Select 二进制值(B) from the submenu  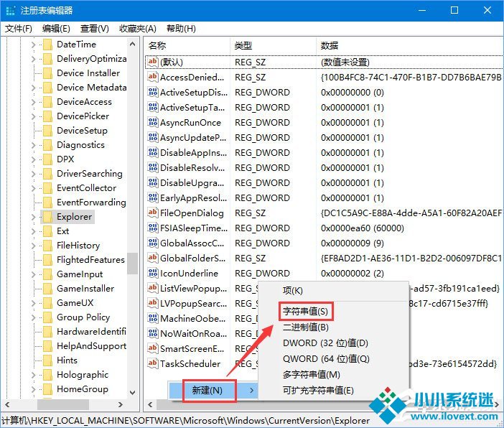[306, 327]
